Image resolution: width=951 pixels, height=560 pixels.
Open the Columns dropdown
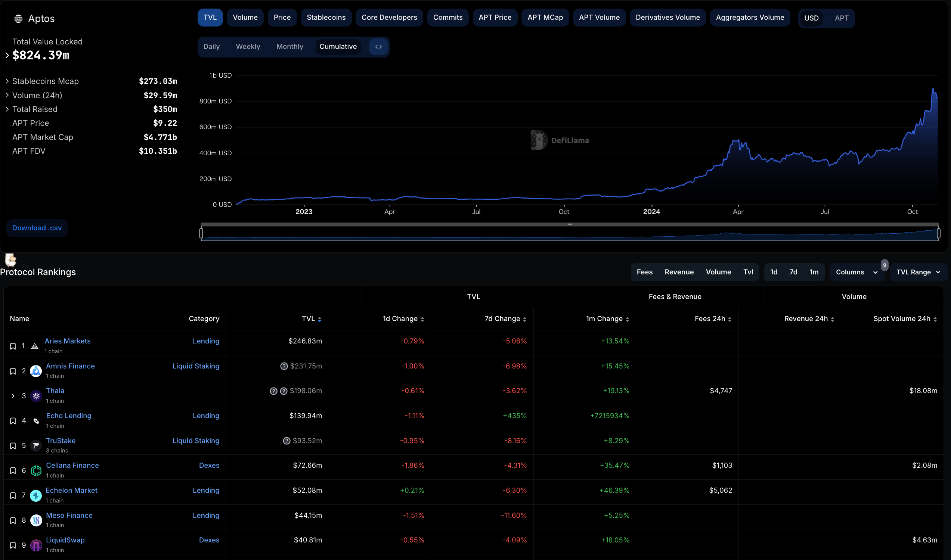pyautogui.click(x=856, y=272)
